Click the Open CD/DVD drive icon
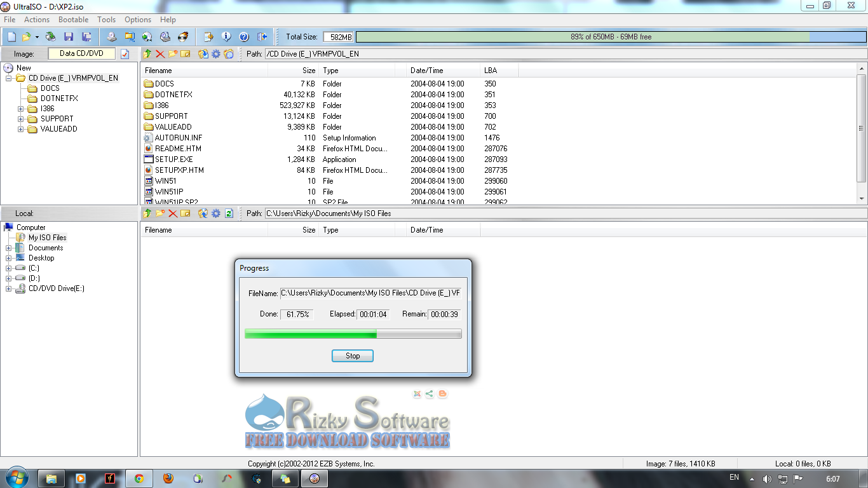 tap(51, 37)
